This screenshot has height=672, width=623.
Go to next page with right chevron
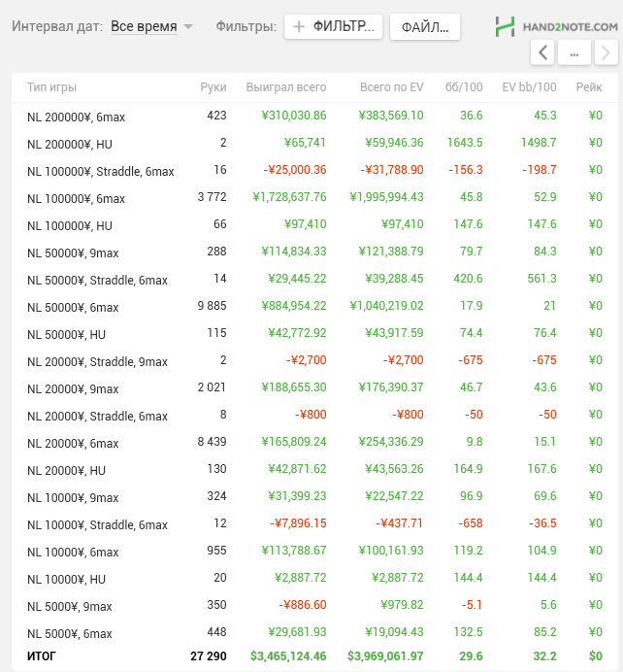(x=607, y=53)
